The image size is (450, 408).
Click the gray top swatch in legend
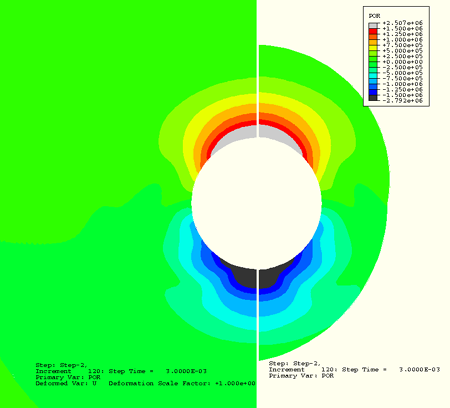(x=373, y=26)
